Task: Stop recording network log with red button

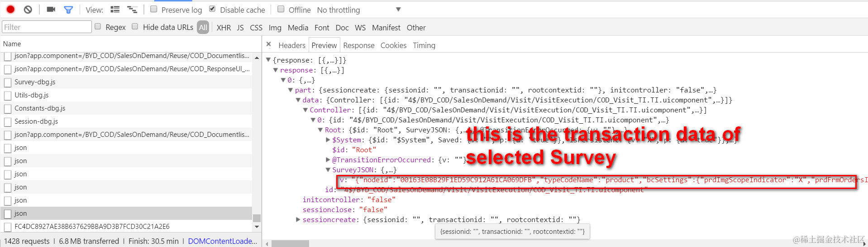Action: coord(11,10)
